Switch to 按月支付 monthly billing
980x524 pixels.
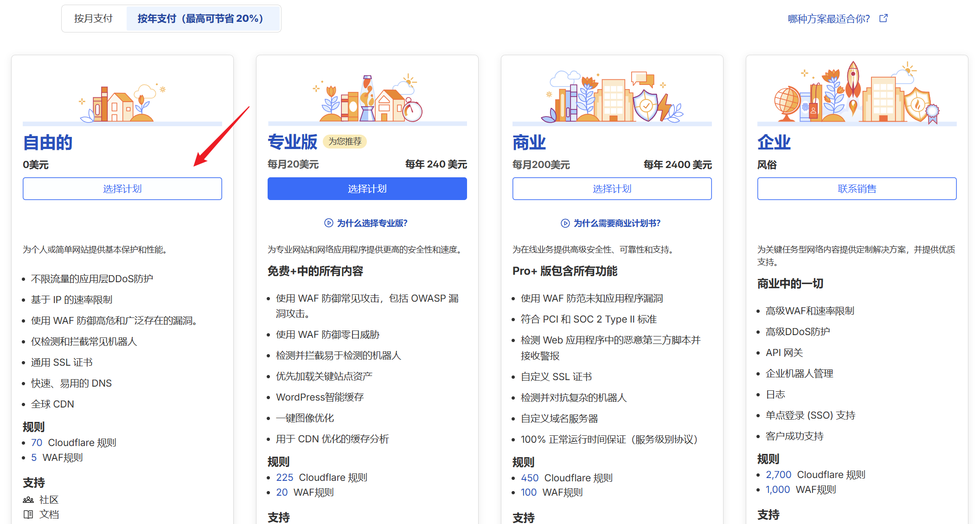click(x=94, y=19)
